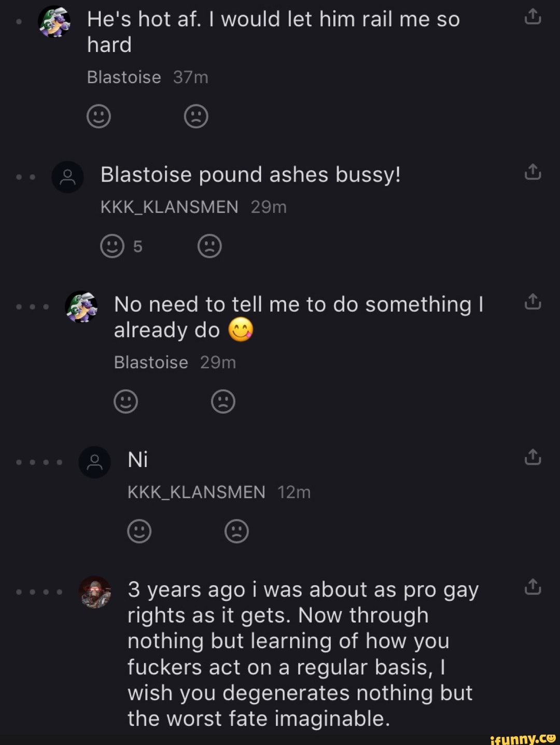Toggle smile on Blastoise's 29m reply
Viewport: 560px width, 745px height.
pyautogui.click(x=125, y=401)
